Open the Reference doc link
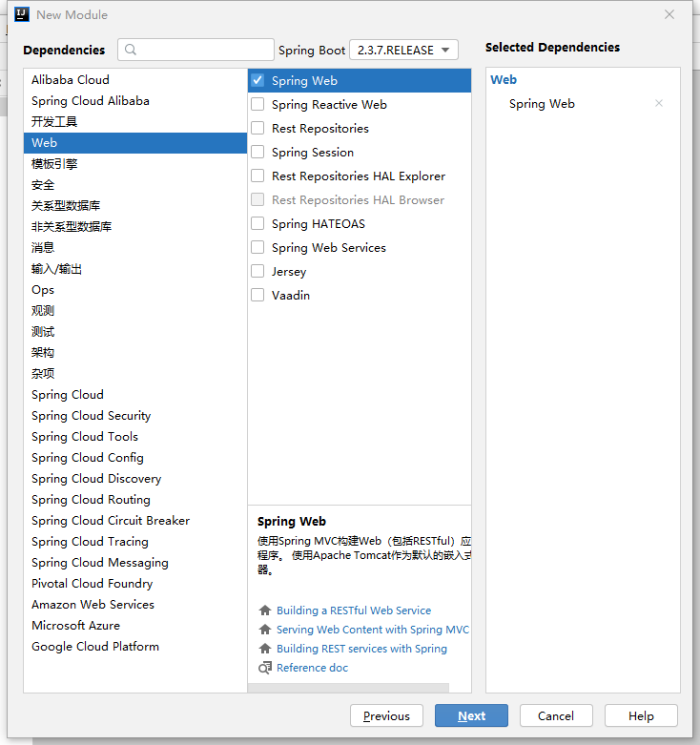This screenshot has height=745, width=700. point(312,668)
